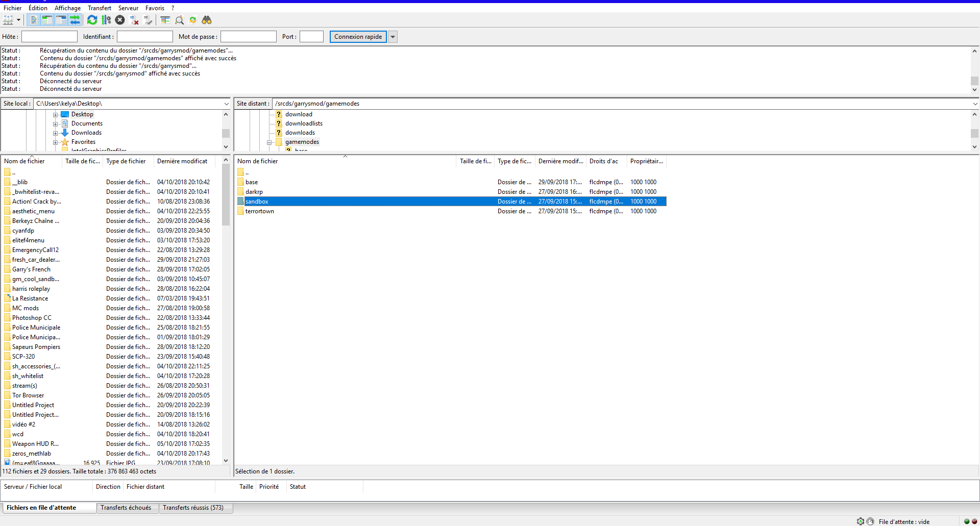
Task: Expand the Downloads node in local tree
Action: pyautogui.click(x=55, y=133)
